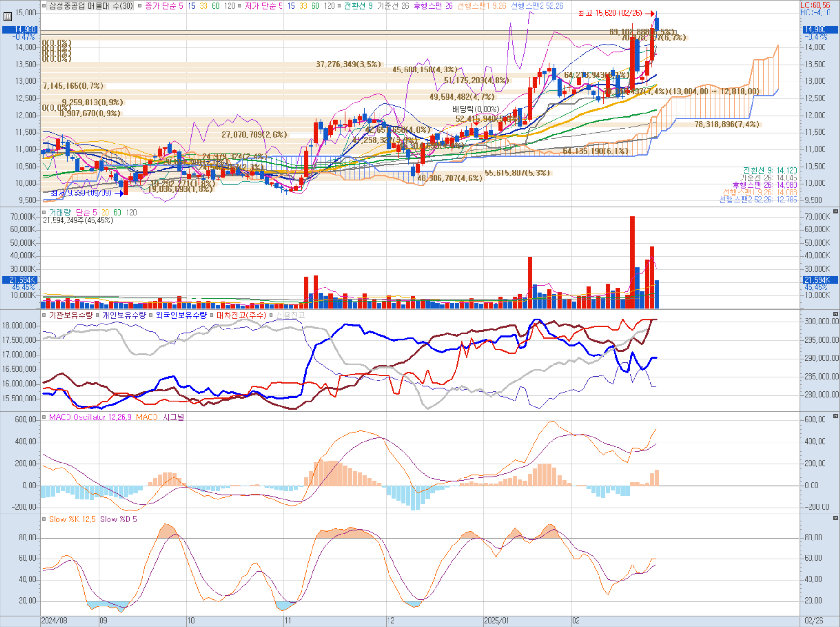This screenshot has width=840, height=627.
Task: Click the 거래량 volume legend label
Action: point(60,212)
